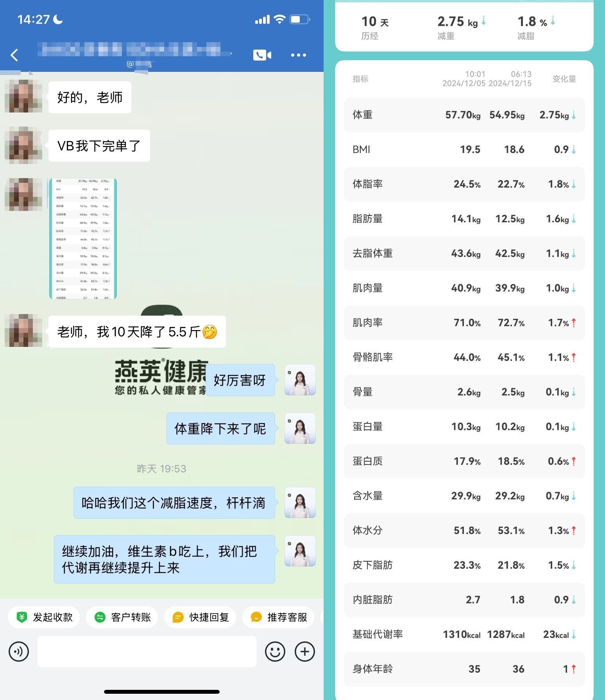The width and height of the screenshot is (605, 700).
Task: Open the 蛋白量 row in report
Action: tap(464, 427)
